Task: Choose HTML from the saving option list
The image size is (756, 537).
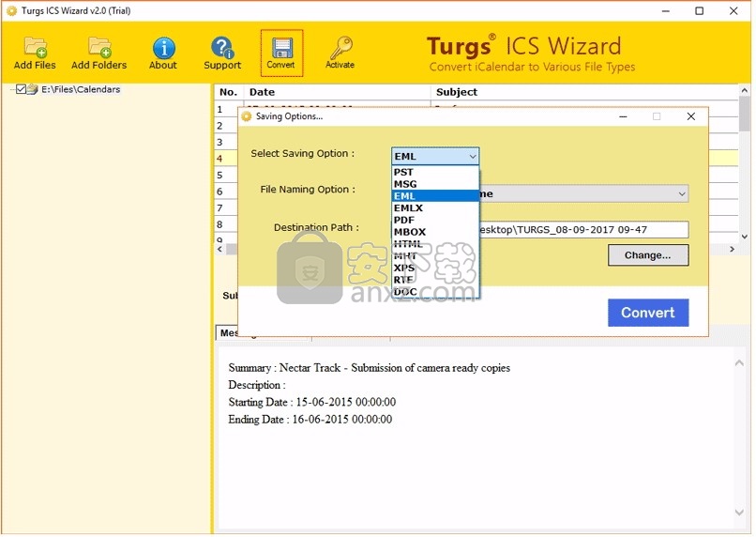Action: (435, 244)
